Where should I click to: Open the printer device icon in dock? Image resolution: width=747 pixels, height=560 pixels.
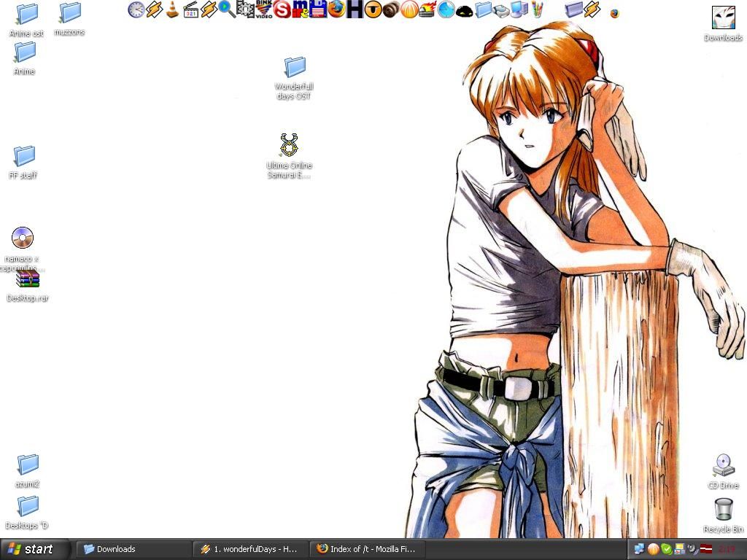(501, 10)
